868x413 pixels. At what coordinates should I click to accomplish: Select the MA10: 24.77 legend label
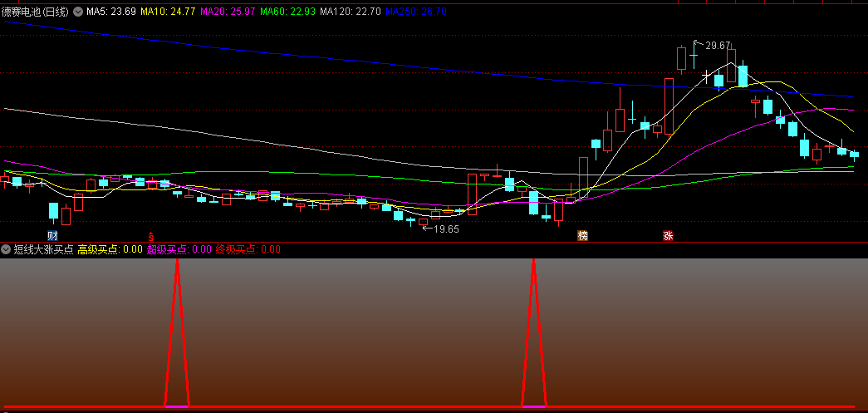pyautogui.click(x=168, y=11)
